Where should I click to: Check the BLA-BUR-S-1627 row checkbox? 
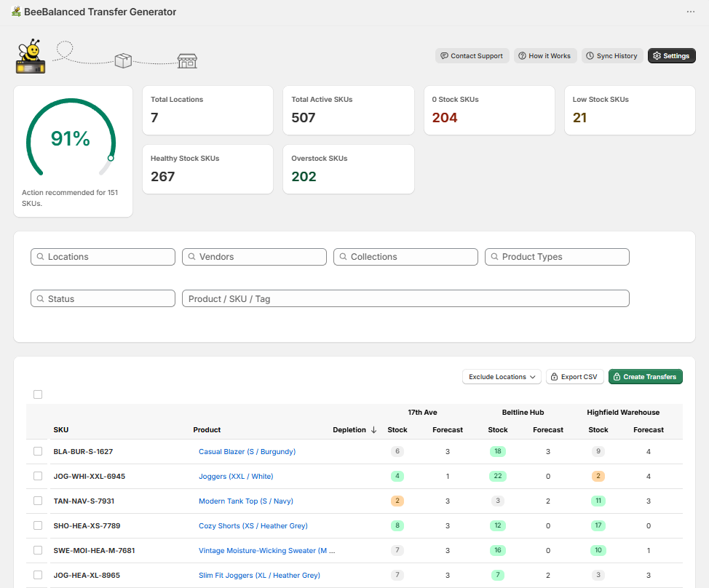tap(38, 451)
